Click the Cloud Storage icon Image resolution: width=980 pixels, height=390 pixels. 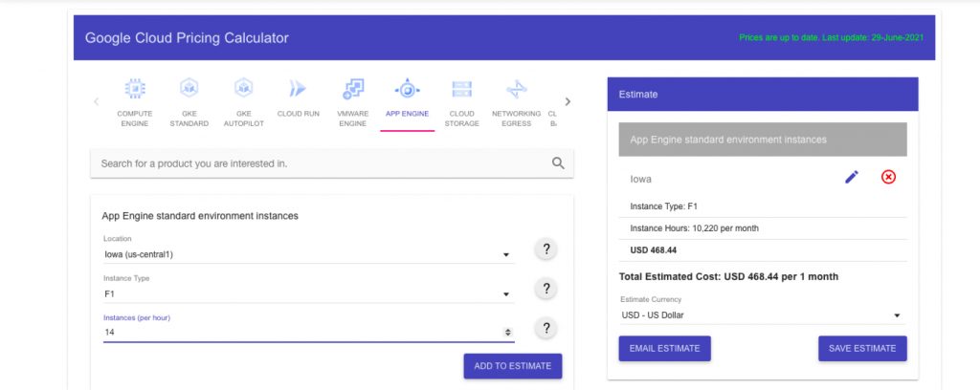point(462,89)
